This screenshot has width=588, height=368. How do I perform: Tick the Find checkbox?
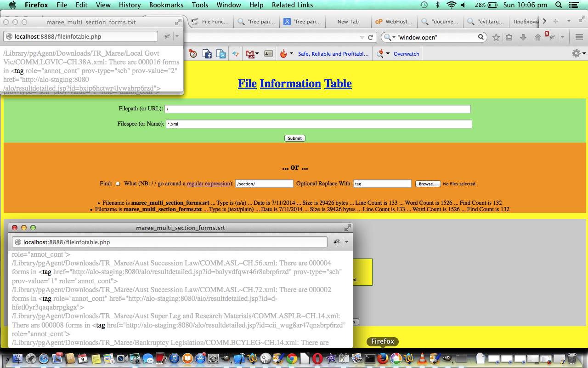(x=118, y=184)
